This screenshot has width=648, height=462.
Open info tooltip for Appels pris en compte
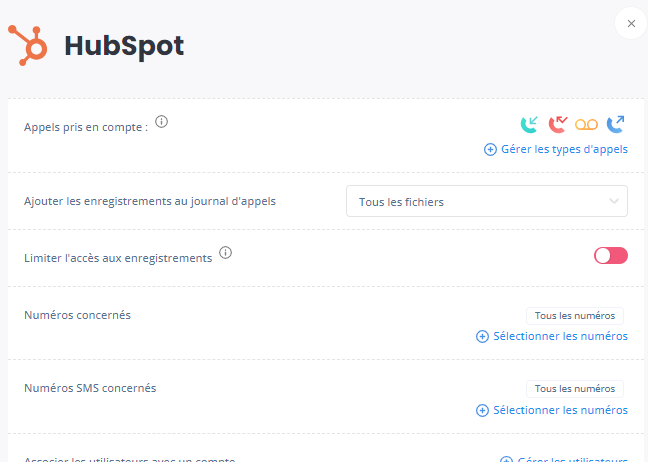(161, 121)
